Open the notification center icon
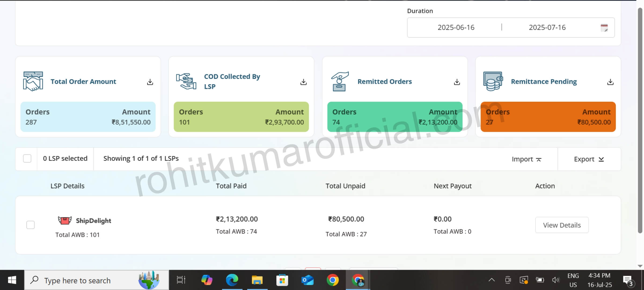644x290 pixels. tap(628, 281)
